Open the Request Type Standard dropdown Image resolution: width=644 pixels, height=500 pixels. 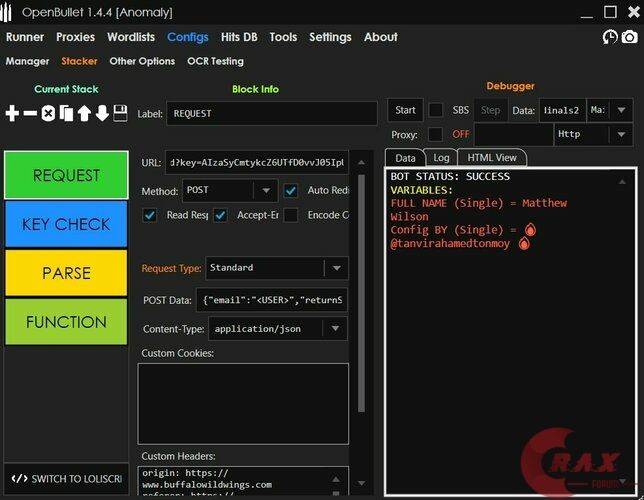point(277,268)
